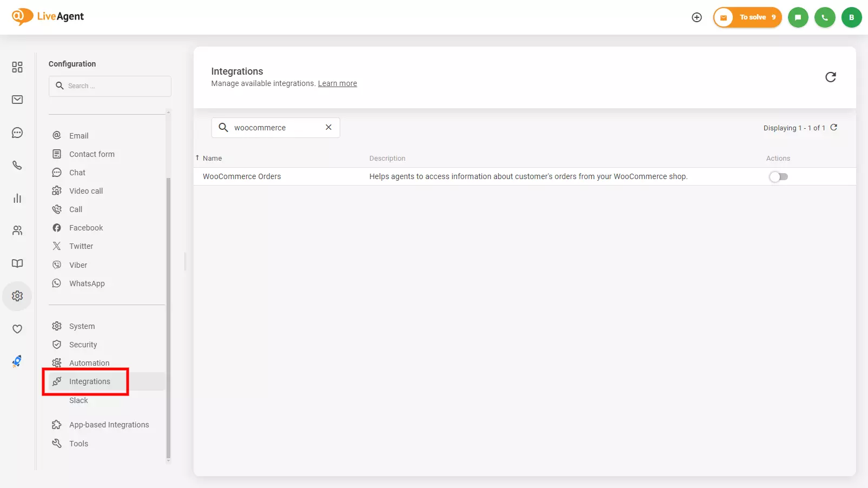Viewport: 868px width, 488px height.
Task: Select the Chats bubble icon in sidebar
Action: [17, 133]
